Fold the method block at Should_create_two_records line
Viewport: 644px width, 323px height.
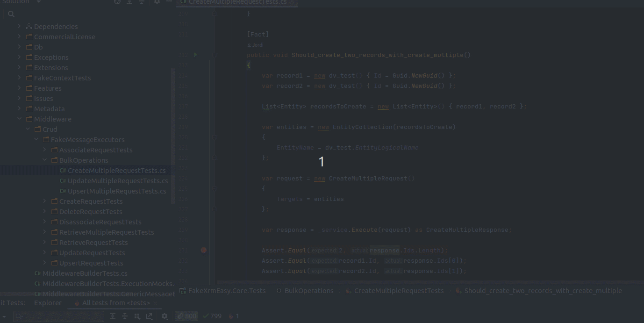click(x=215, y=55)
